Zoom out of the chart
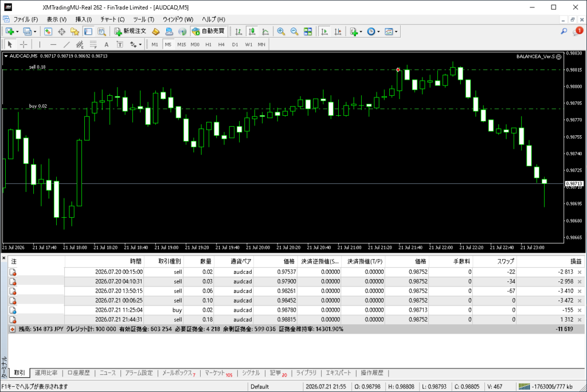587x392 pixels. click(x=294, y=32)
